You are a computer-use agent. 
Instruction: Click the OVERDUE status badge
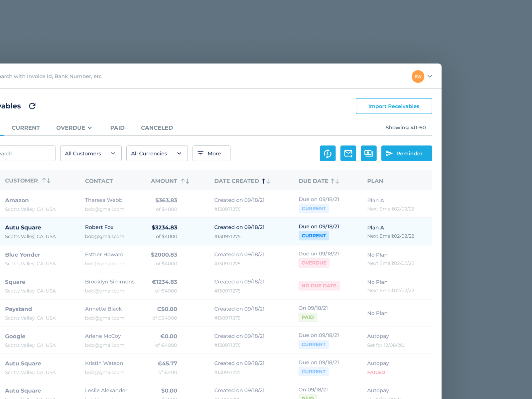[314, 263]
